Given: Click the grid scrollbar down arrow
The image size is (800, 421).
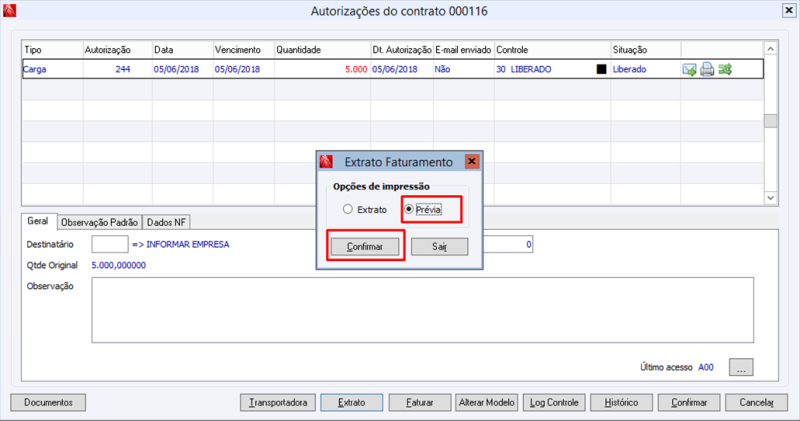Looking at the screenshot, I should [x=770, y=197].
